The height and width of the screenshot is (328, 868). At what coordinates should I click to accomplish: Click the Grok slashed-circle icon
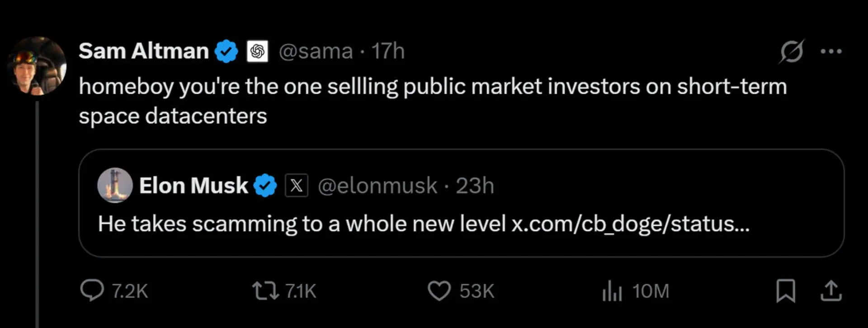[792, 51]
